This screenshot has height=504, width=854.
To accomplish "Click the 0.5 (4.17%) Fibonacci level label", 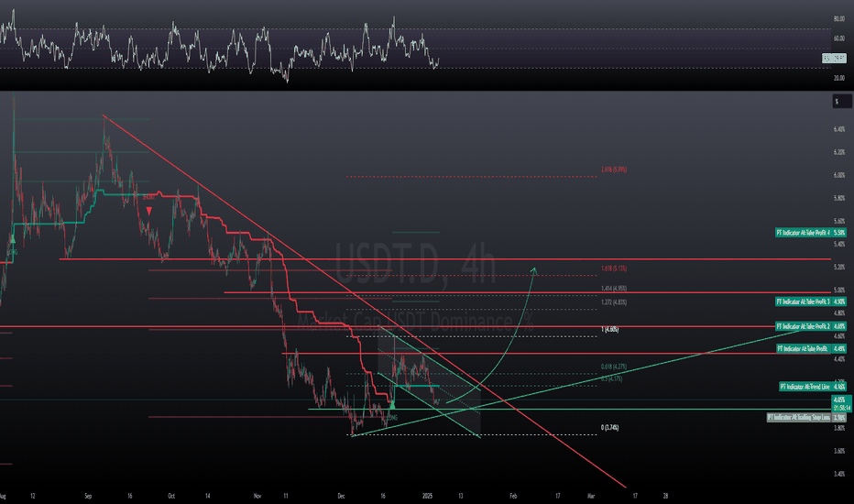I will click(611, 378).
